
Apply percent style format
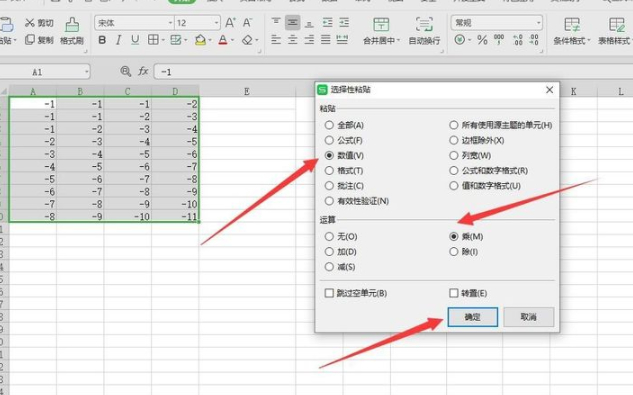point(482,40)
